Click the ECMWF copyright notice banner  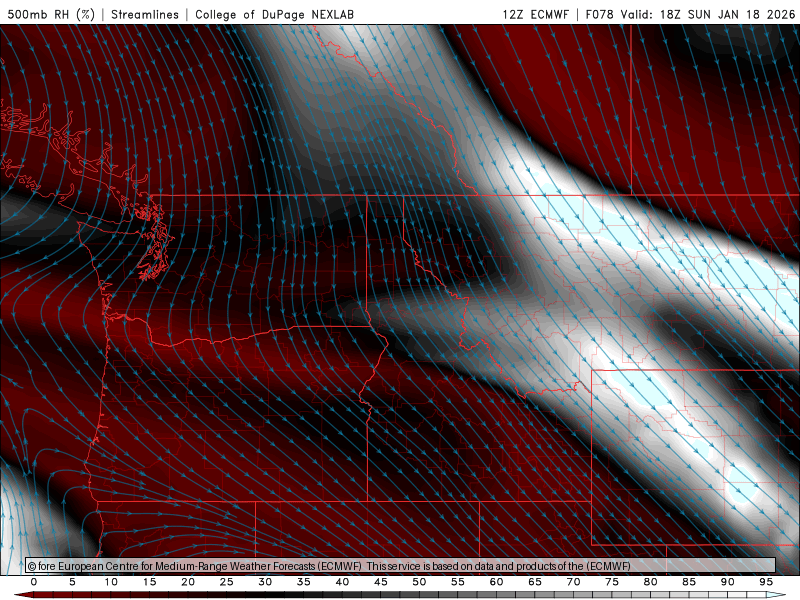tap(401, 566)
